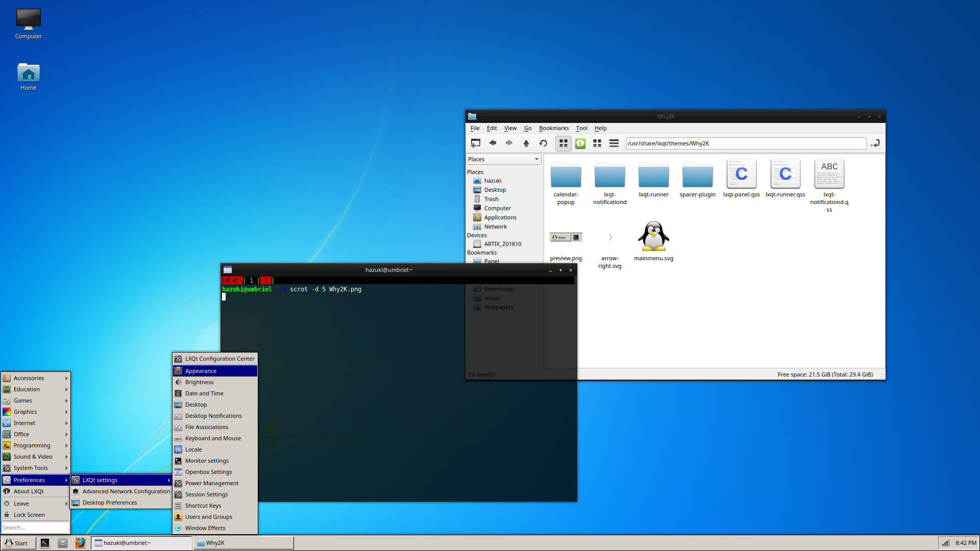The width and height of the screenshot is (980, 551).
Task: Expand the Accessories submenu
Action: pyautogui.click(x=35, y=378)
